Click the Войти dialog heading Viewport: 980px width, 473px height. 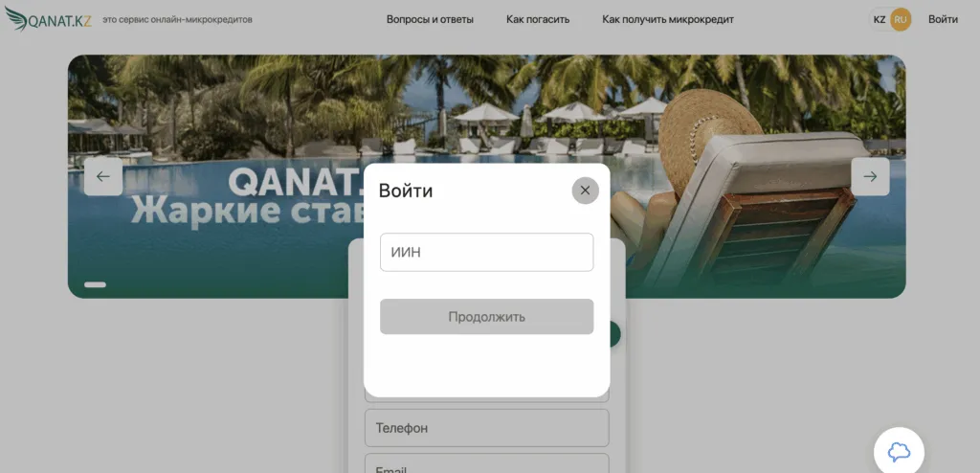(406, 191)
